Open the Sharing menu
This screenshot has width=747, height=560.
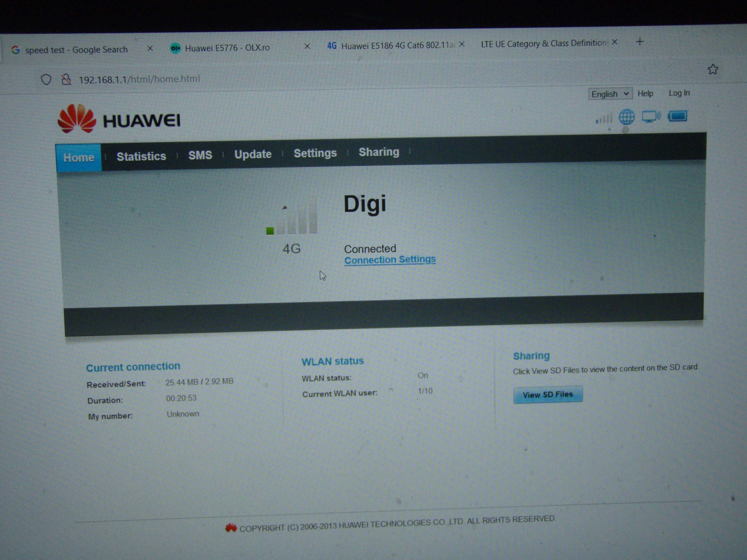pyautogui.click(x=379, y=152)
